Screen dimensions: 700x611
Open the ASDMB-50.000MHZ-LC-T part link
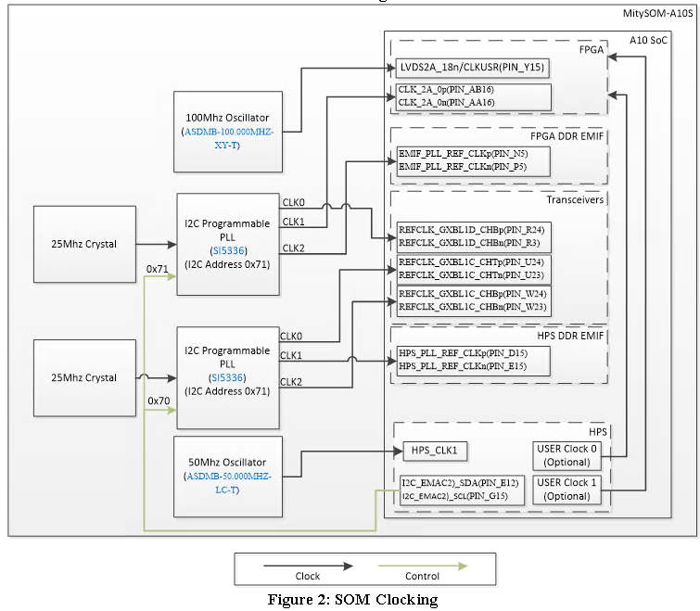228,483
